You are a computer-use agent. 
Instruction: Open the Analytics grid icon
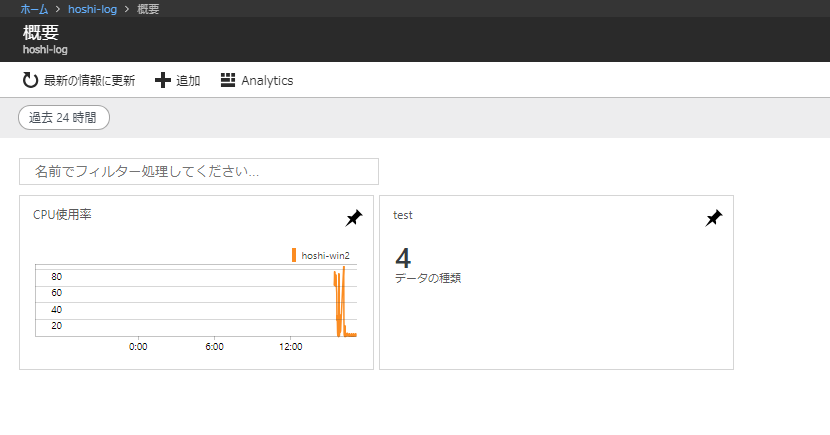coord(228,80)
